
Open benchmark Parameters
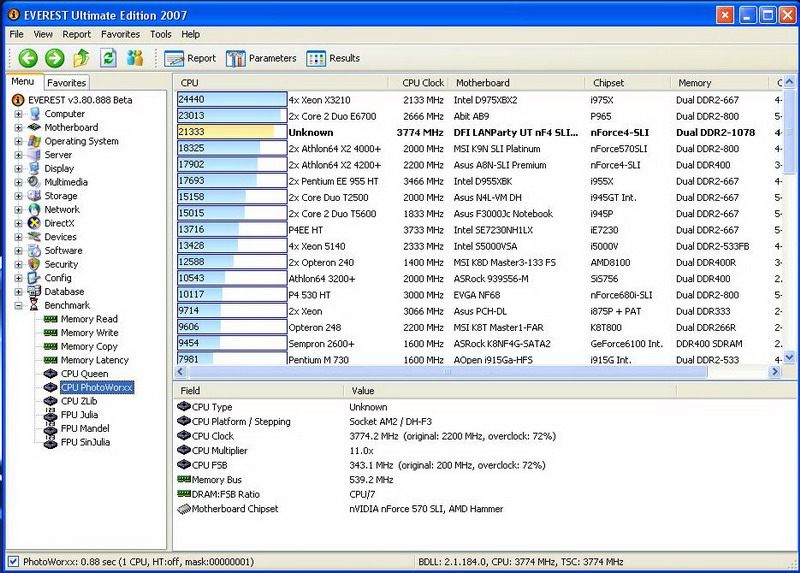click(x=261, y=58)
